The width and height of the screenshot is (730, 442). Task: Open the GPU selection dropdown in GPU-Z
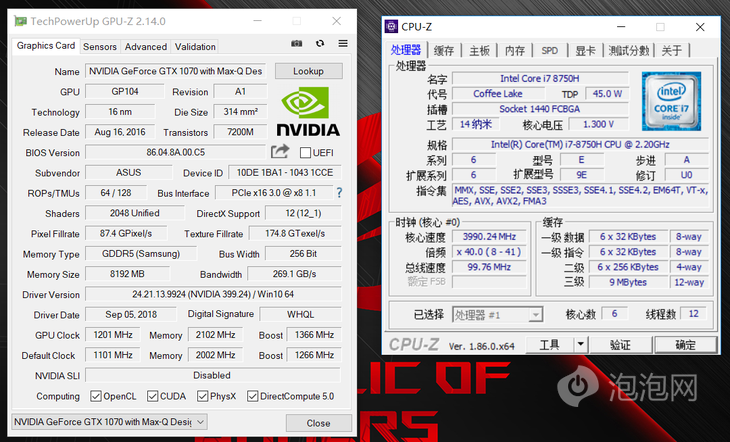click(109, 422)
